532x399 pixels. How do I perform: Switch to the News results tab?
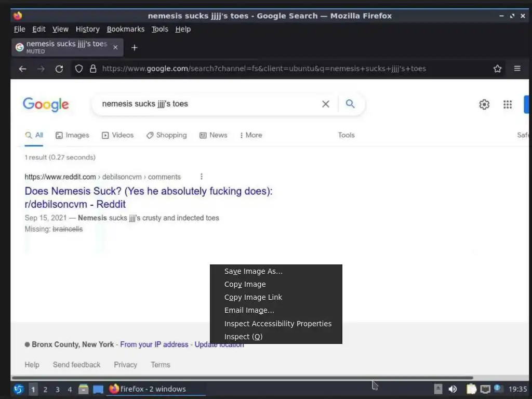(x=214, y=135)
